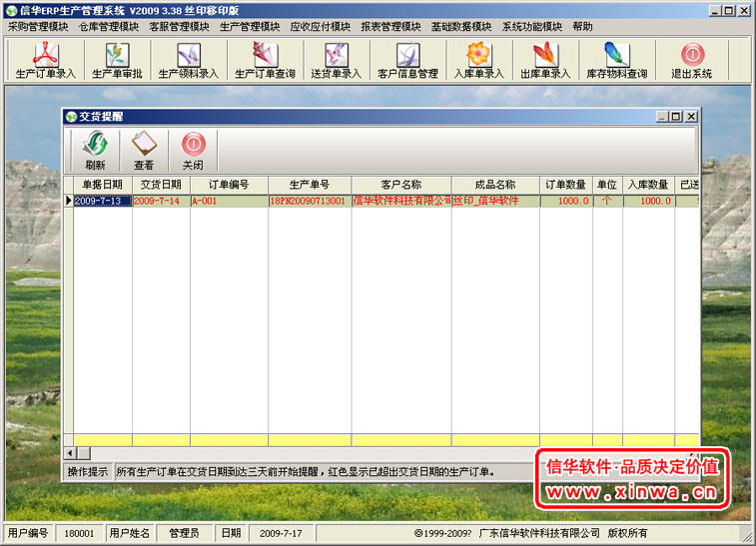This screenshot has width=756, height=546.
Task: Click the 管理员 user name field
Action: tap(184, 533)
